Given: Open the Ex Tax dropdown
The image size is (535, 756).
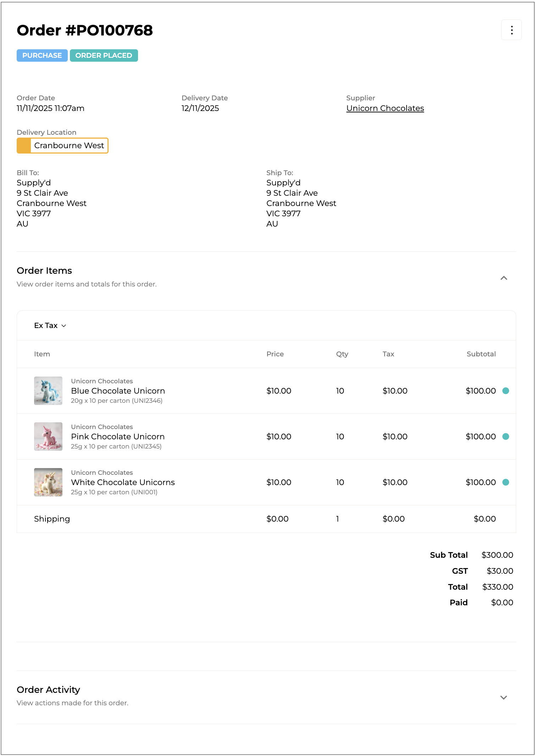Looking at the screenshot, I should [x=50, y=326].
